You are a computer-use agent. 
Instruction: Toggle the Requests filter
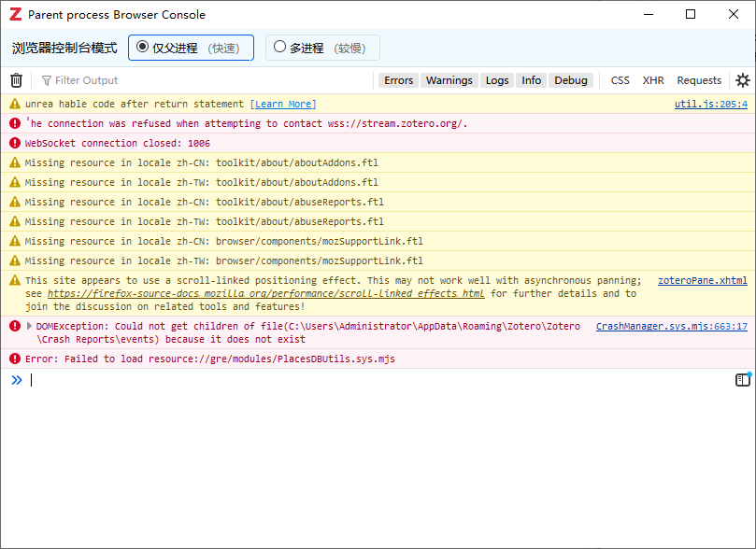pyautogui.click(x=699, y=80)
